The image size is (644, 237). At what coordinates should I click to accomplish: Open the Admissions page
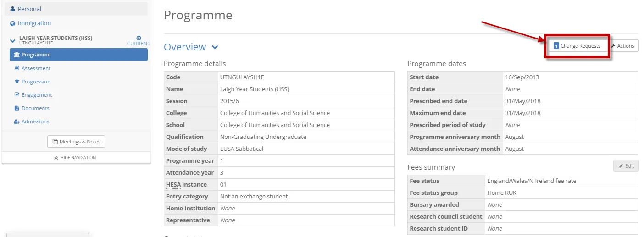point(35,121)
